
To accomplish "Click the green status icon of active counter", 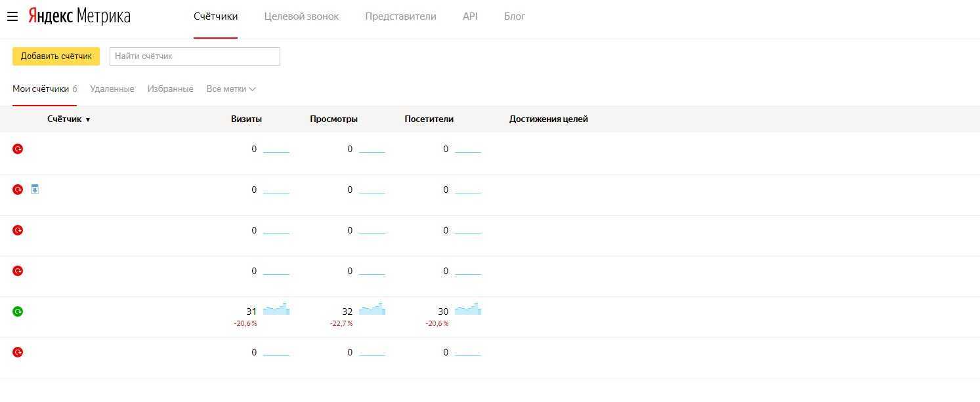I will 18,312.
